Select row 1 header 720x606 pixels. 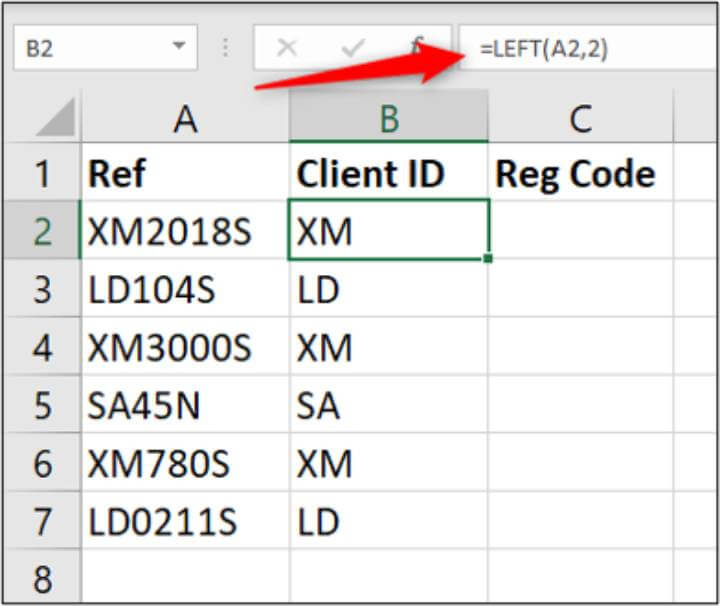coord(41,174)
